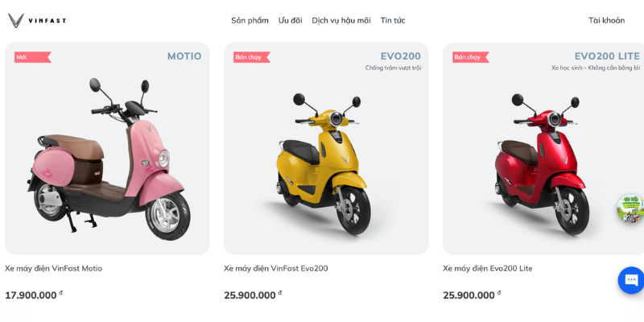Click the EVO200 heading on second card

click(401, 56)
